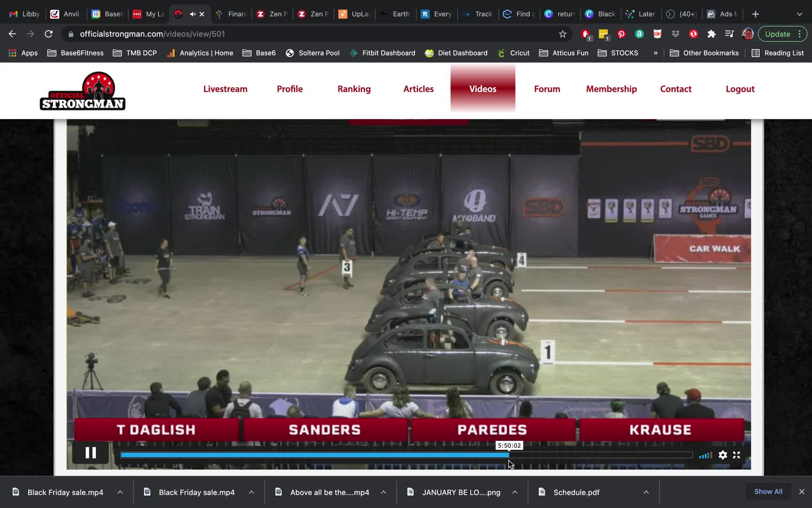Open Chrome extensions puzzle icon
812x508 pixels.
(711, 34)
